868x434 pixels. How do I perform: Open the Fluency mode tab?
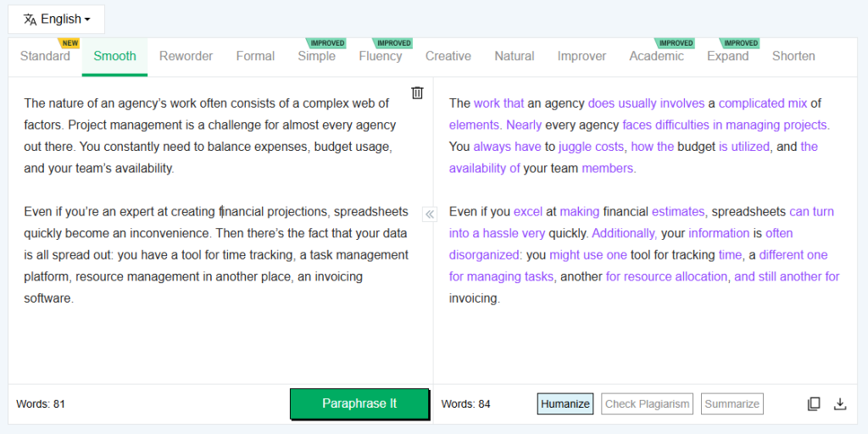click(x=380, y=56)
